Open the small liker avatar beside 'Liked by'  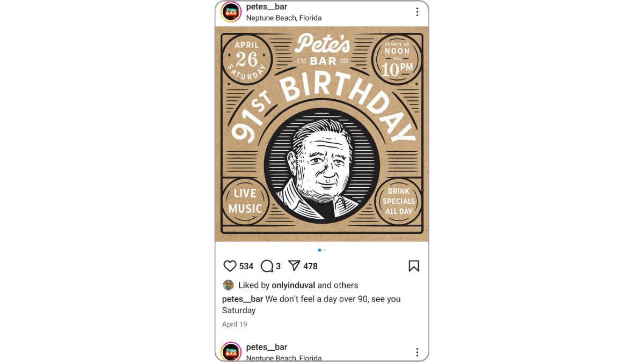tap(229, 285)
